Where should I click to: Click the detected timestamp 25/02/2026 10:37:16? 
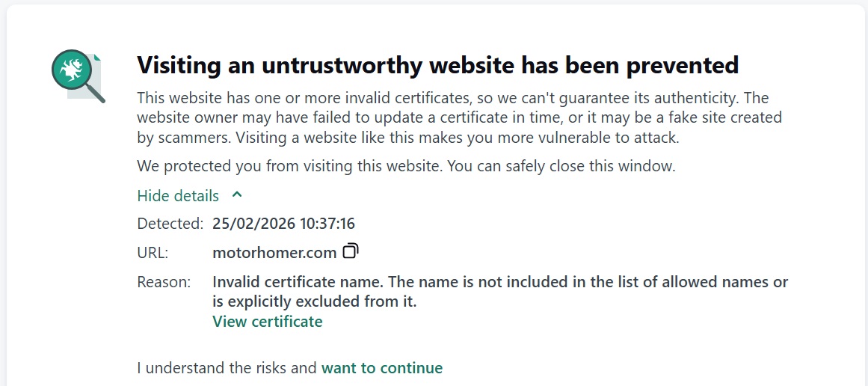pos(283,223)
